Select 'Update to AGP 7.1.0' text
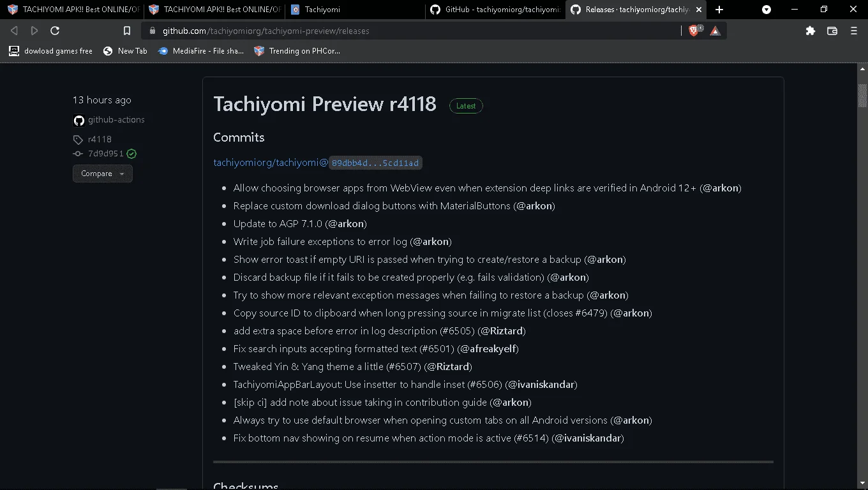Screen dimensions: 868x490 tap(278, 224)
